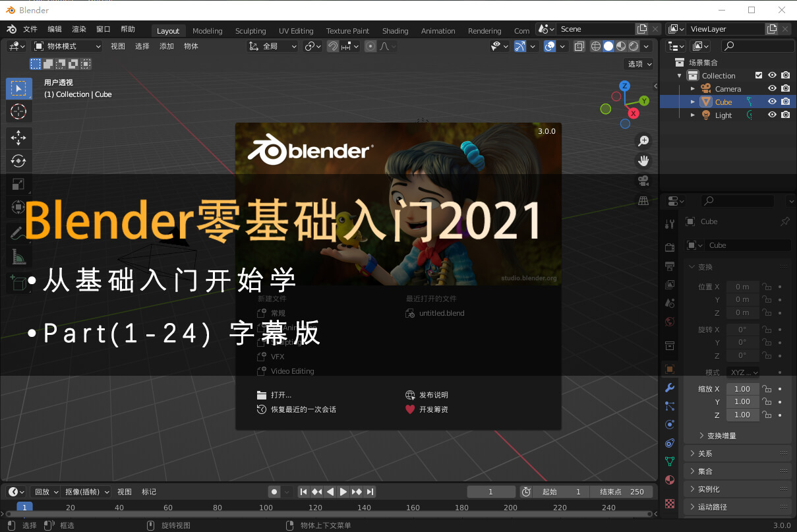This screenshot has width=797, height=532.
Task: Open the 编辑 menu
Action: click(x=55, y=30)
